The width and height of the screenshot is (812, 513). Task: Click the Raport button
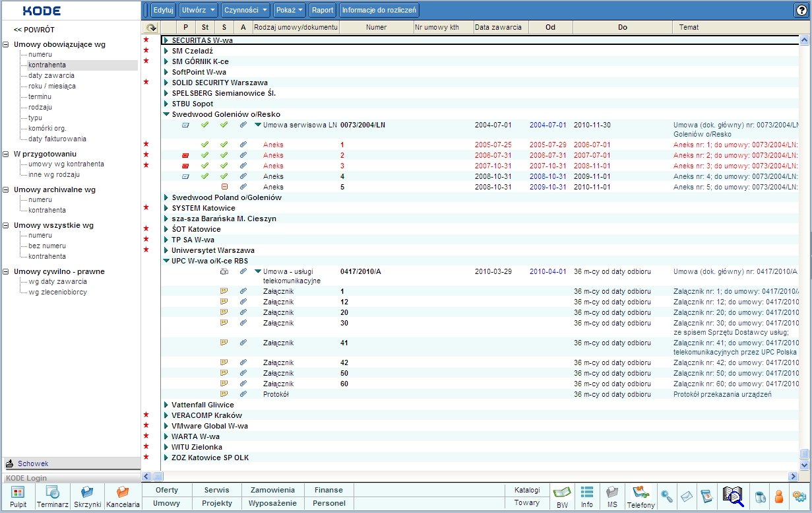click(323, 10)
